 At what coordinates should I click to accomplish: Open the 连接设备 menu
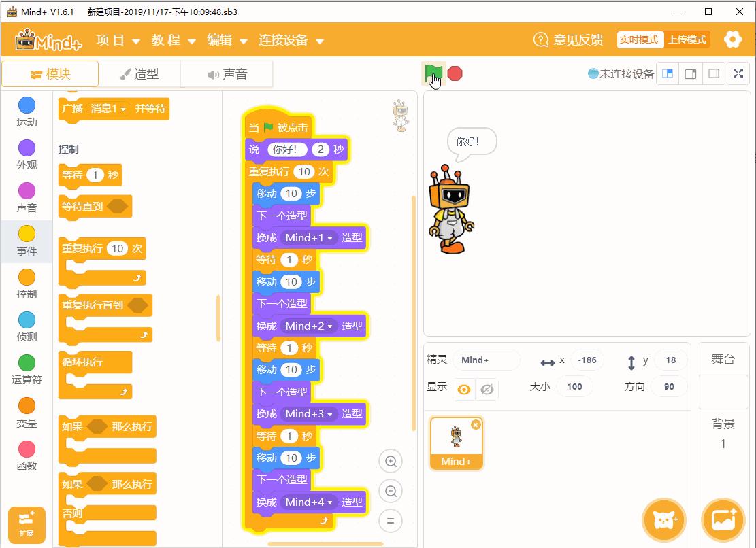291,40
